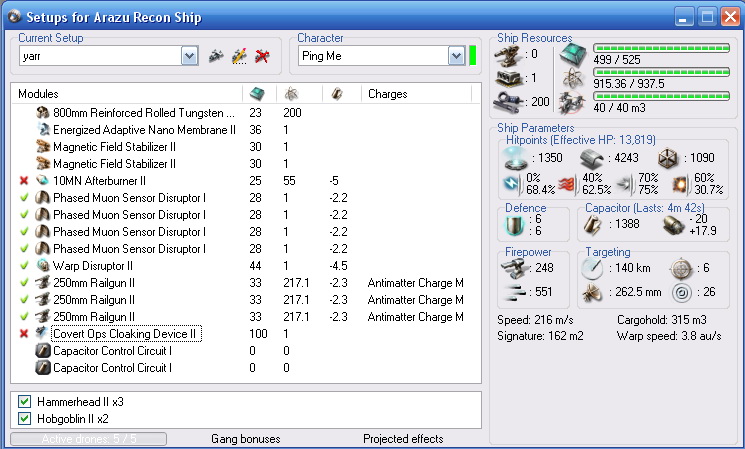
Task: Click the delete setup red X icon
Action: (x=262, y=56)
